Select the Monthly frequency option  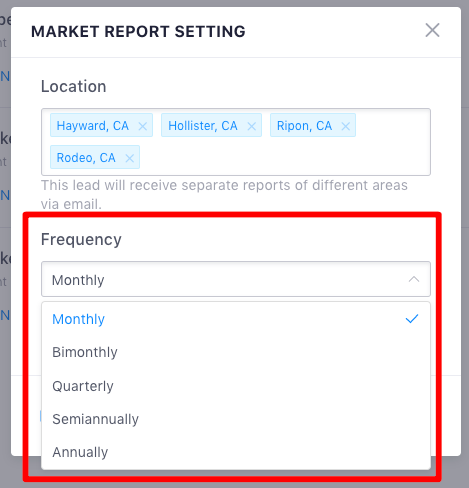click(x=236, y=319)
